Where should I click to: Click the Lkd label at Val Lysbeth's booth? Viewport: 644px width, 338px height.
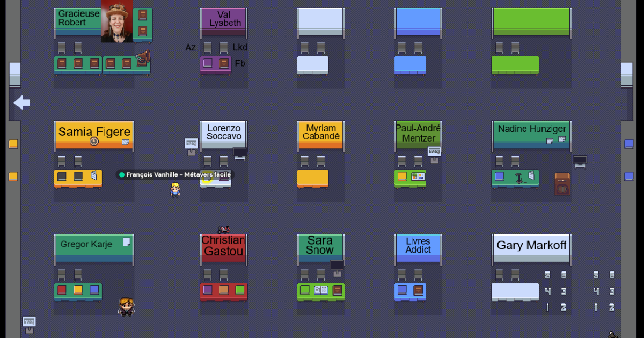point(239,47)
